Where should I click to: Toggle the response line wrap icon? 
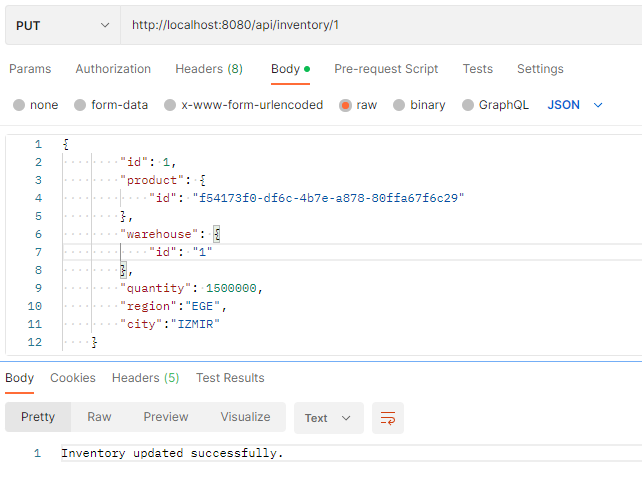coord(388,418)
